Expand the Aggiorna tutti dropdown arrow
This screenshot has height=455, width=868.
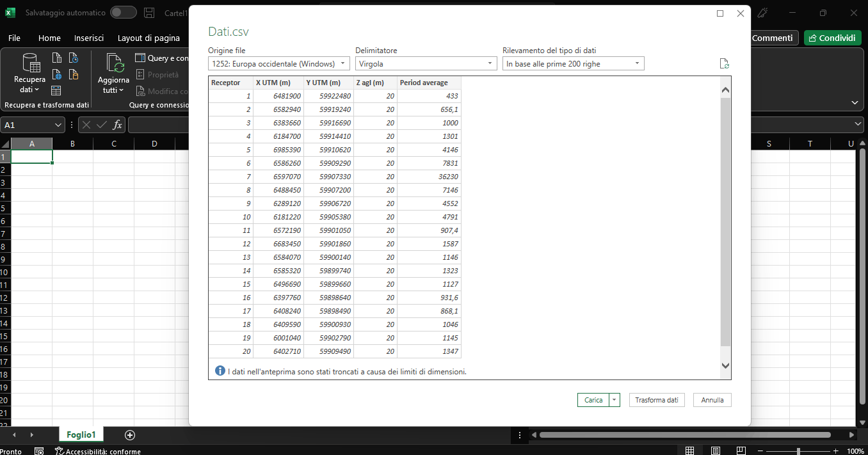point(121,90)
